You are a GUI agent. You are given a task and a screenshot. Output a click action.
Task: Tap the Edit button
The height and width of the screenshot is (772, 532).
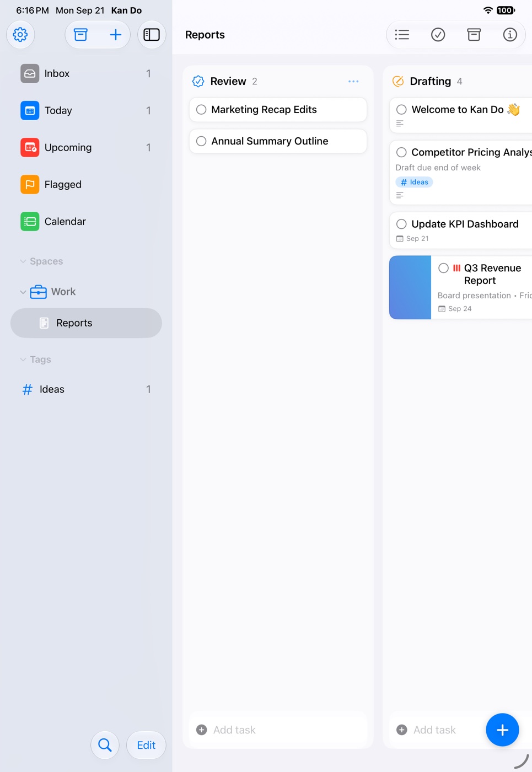coord(146,745)
